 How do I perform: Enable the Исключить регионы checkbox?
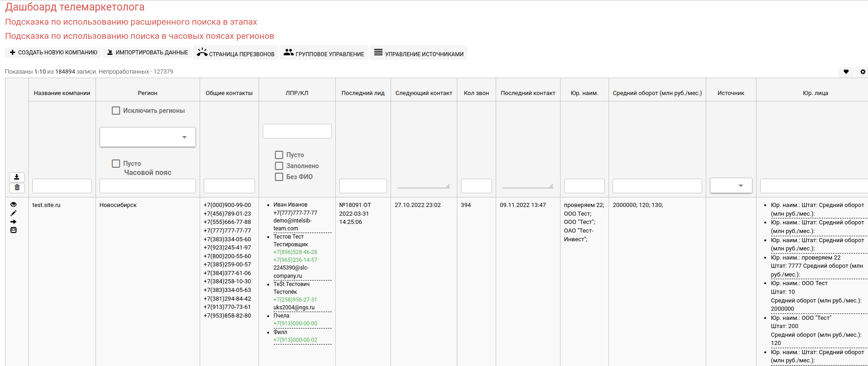116,111
